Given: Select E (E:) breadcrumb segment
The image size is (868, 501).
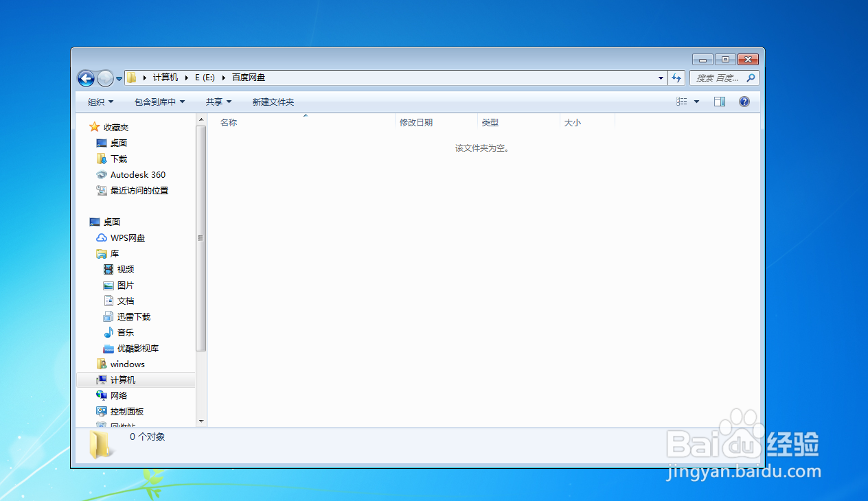Looking at the screenshot, I should (205, 78).
